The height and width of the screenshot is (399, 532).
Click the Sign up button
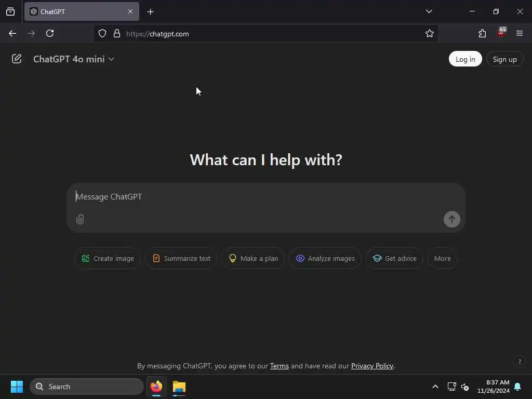(504, 59)
